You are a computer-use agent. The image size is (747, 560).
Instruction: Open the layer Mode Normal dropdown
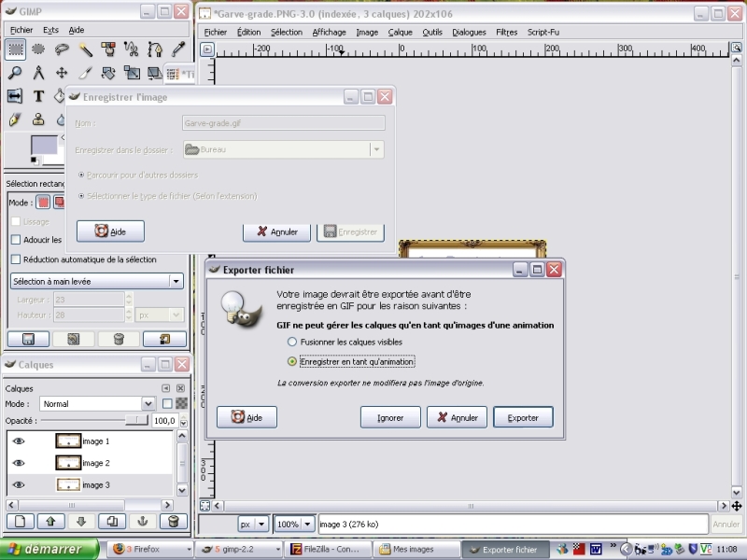tap(98, 404)
